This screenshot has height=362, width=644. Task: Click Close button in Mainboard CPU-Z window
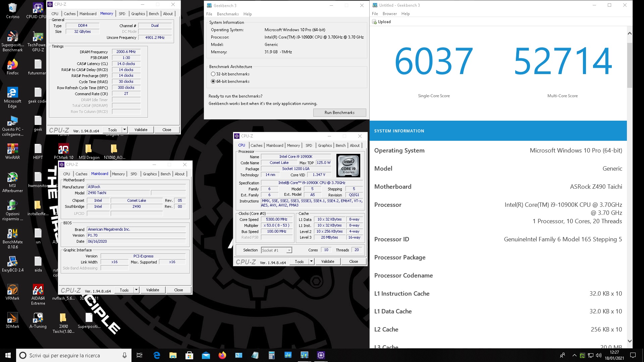point(178,290)
